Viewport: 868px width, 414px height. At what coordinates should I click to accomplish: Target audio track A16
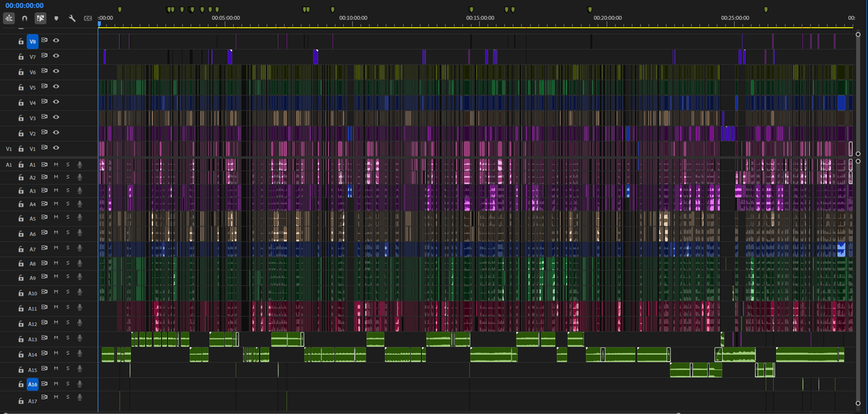click(x=33, y=384)
